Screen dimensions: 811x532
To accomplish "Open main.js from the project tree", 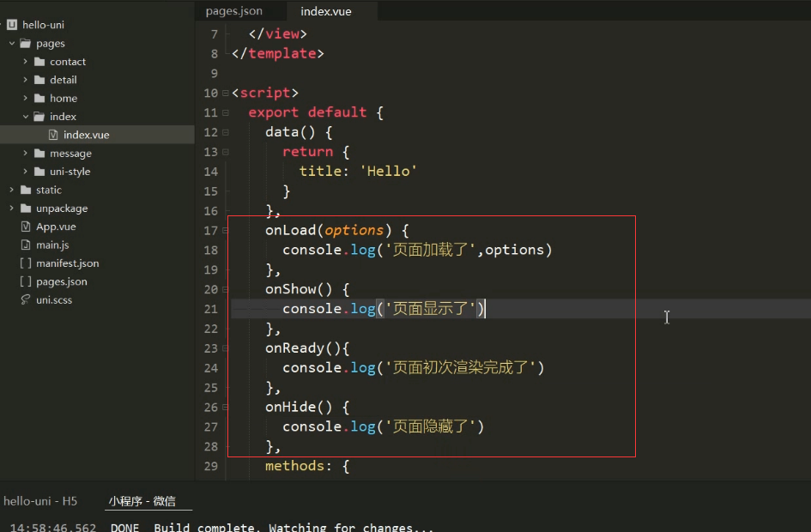I will (x=52, y=245).
